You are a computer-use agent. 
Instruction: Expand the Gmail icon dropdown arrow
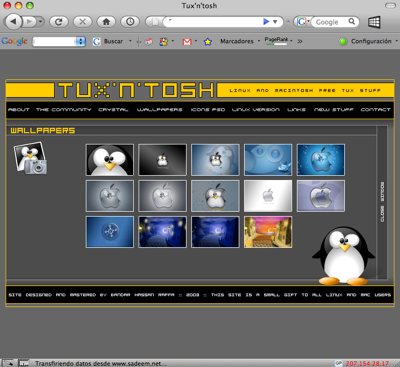(x=196, y=41)
